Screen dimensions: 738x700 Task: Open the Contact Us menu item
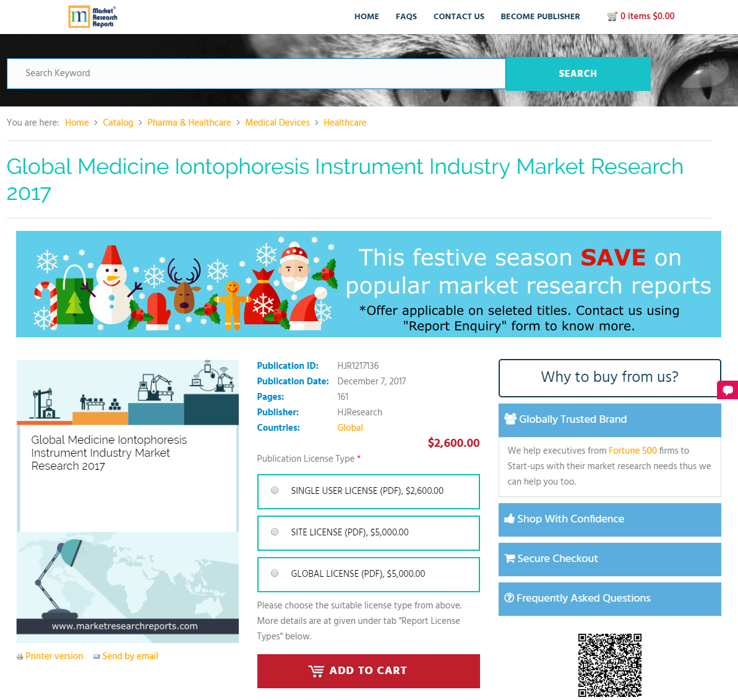459,17
